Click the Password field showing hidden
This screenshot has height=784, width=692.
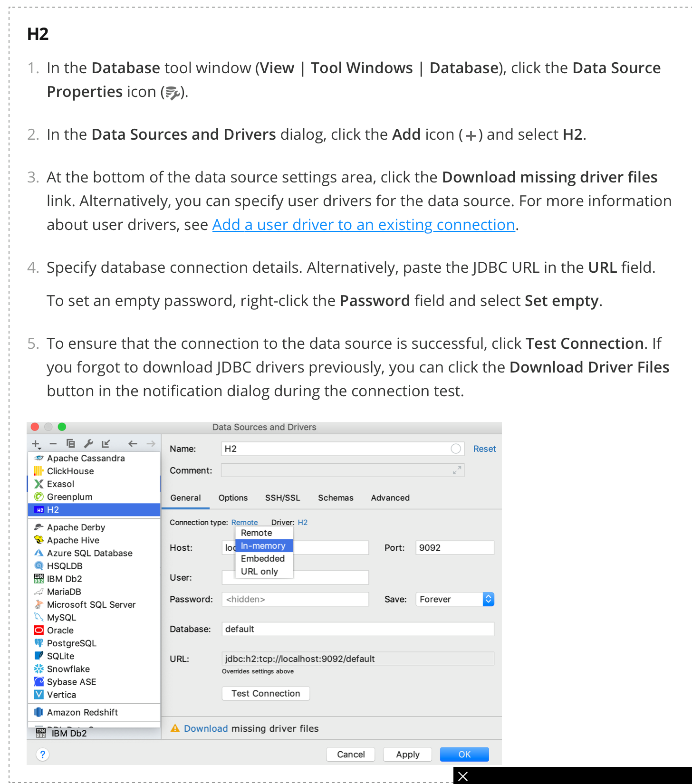pos(295,600)
